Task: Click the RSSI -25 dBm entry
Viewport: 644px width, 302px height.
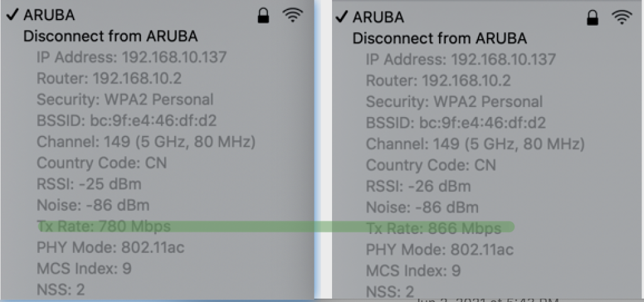Action: 89,184
